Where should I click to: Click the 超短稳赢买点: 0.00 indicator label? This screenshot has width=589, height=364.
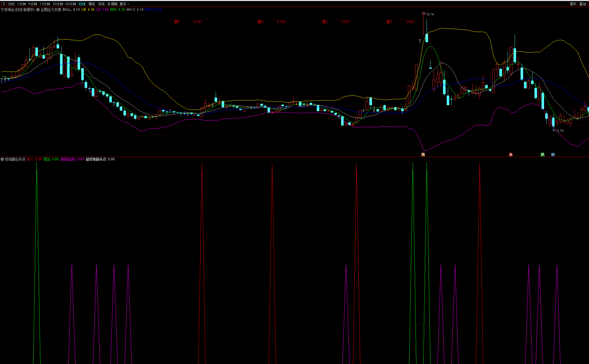click(100, 159)
